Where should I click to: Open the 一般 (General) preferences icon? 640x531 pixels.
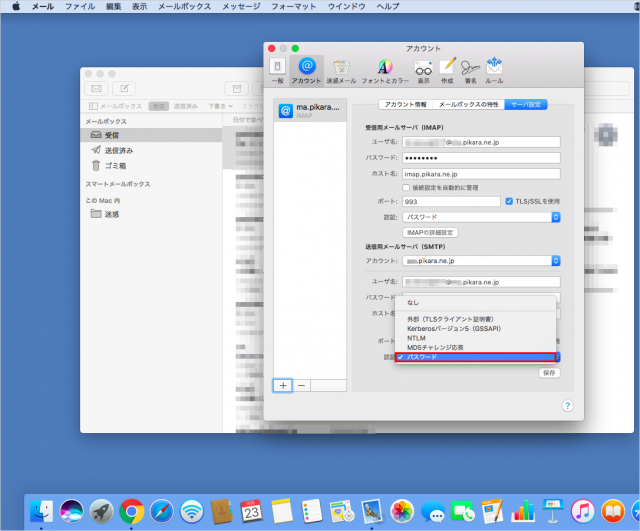pyautogui.click(x=279, y=69)
